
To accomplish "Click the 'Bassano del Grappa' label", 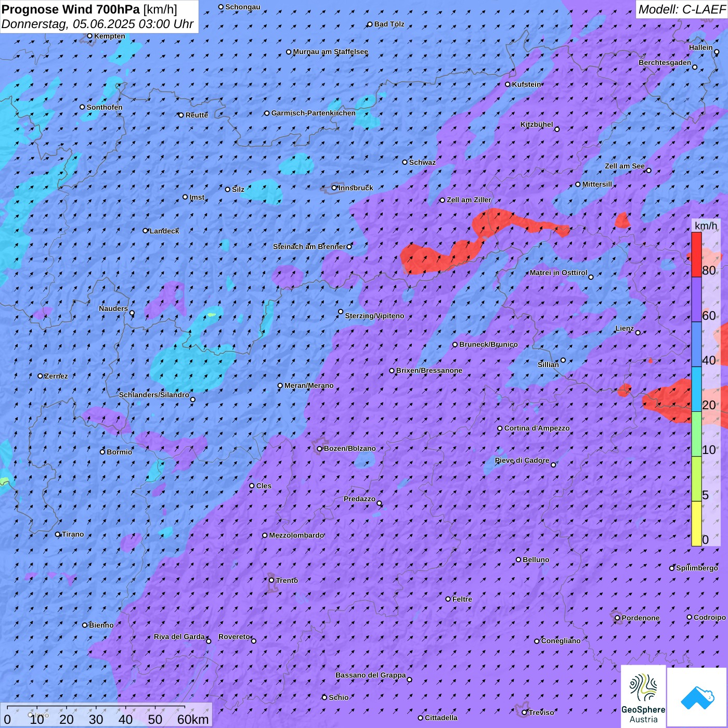I will click(x=370, y=675).
